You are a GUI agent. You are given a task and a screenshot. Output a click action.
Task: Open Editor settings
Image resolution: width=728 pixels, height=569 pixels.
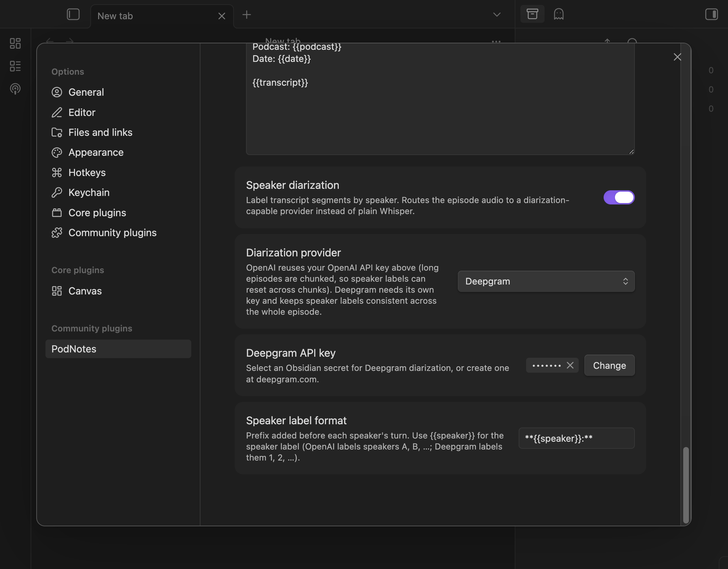[x=118, y=112]
